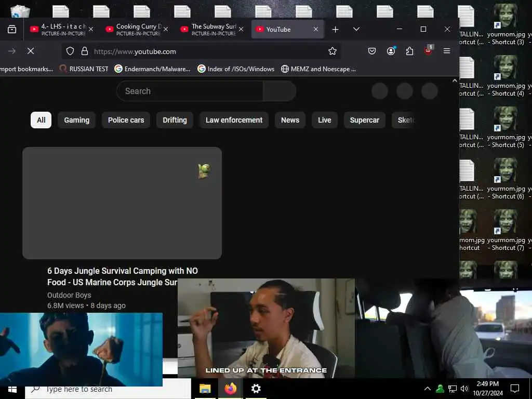Click the green user tray icon
This screenshot has height=399, width=532.
[x=440, y=389]
